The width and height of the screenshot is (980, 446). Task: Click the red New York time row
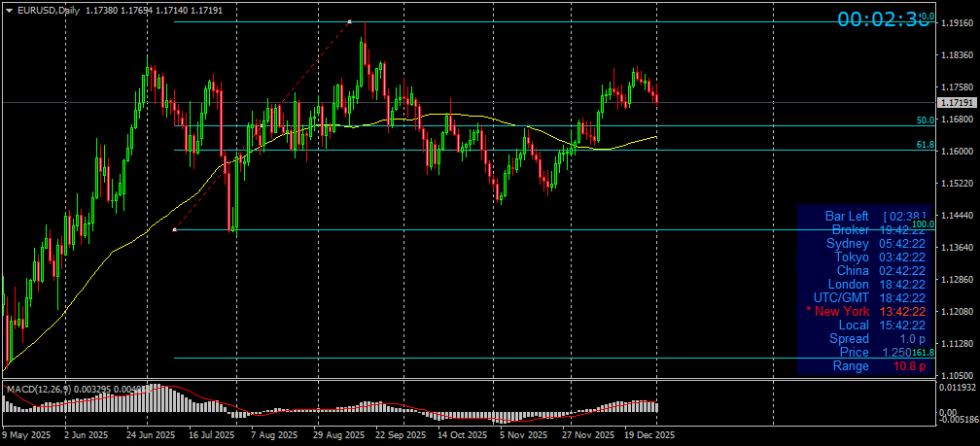(x=865, y=311)
